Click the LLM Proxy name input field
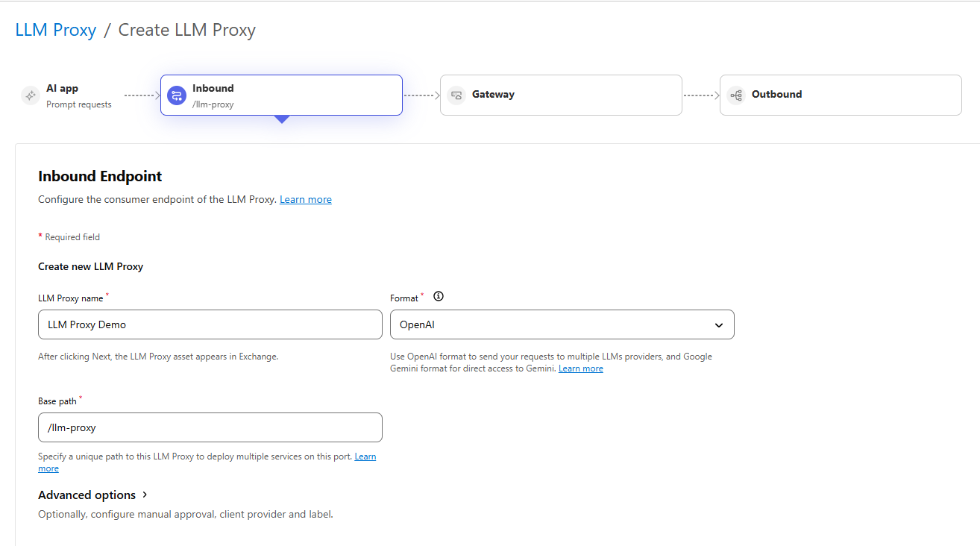Screen dimensions: 980x546 coord(210,324)
